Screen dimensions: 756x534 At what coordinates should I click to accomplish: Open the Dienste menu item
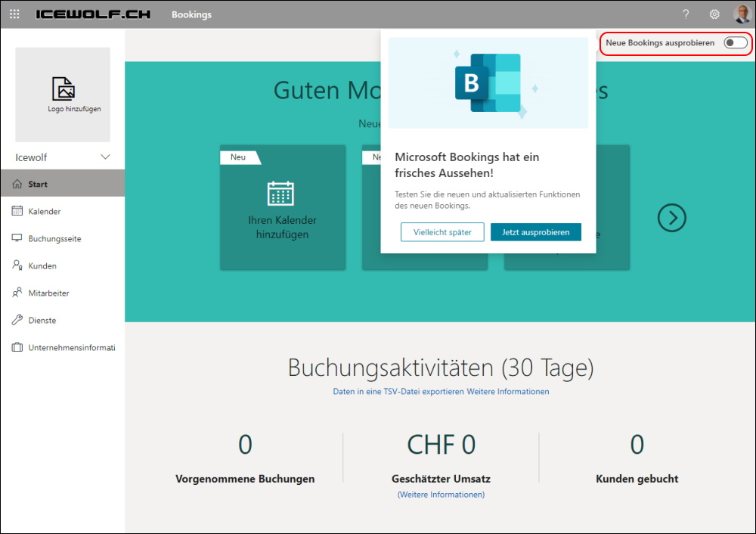[63, 320]
